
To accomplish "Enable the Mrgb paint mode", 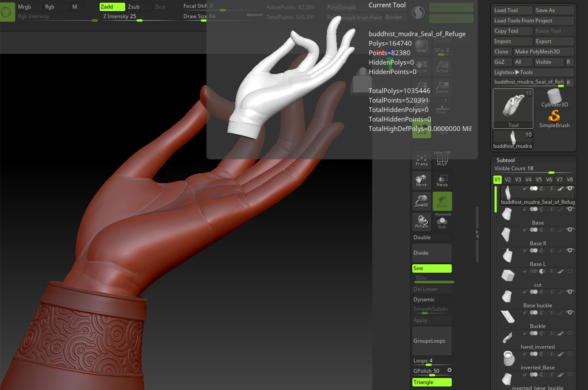I will tap(29, 7).
